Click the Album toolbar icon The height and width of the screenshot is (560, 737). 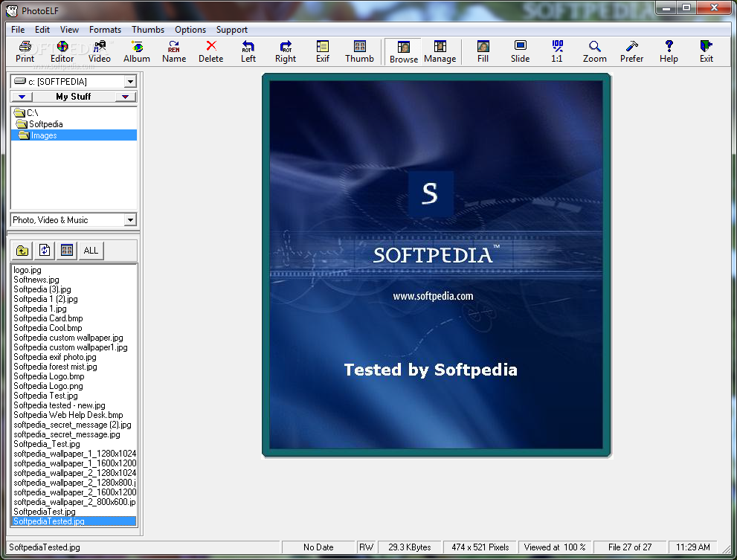click(x=136, y=51)
